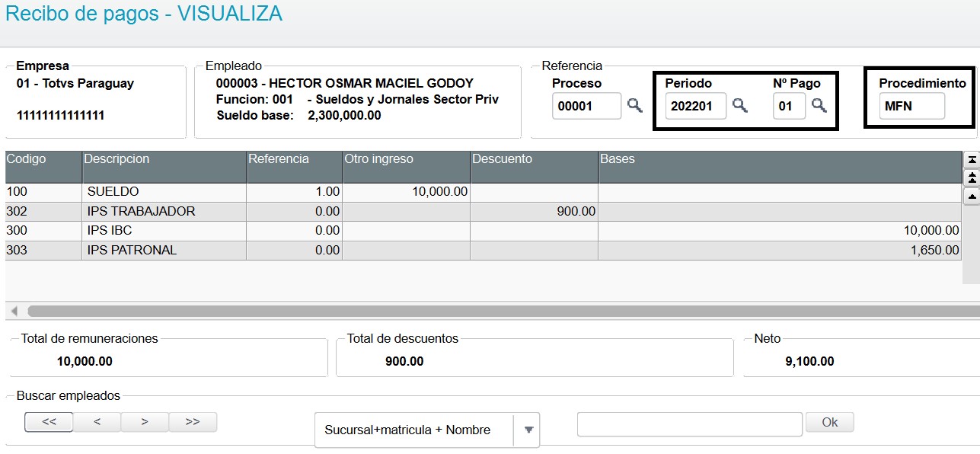Screen dimensions: 980x454
Task: Click the Ok button next to search box
Action: point(829,422)
